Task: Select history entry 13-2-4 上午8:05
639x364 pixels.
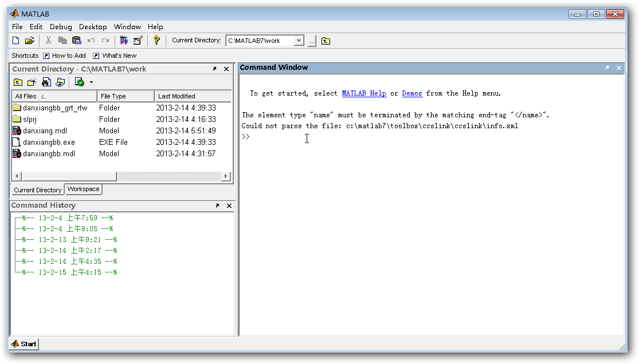Action: (68, 229)
